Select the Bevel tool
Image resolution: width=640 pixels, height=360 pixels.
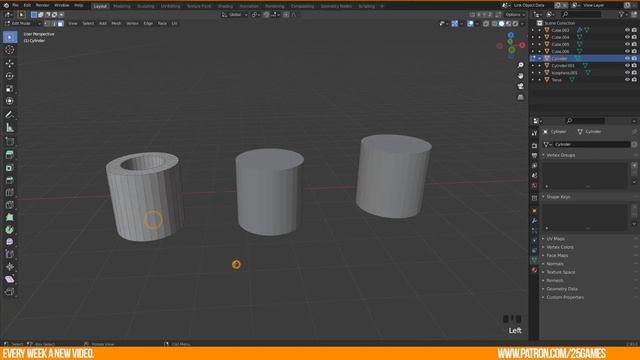pyautogui.click(x=10, y=180)
